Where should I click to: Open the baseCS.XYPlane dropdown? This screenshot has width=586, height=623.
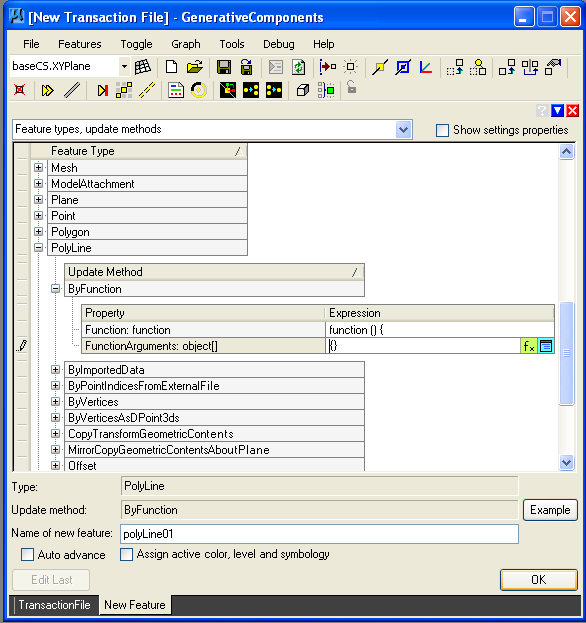click(x=124, y=66)
